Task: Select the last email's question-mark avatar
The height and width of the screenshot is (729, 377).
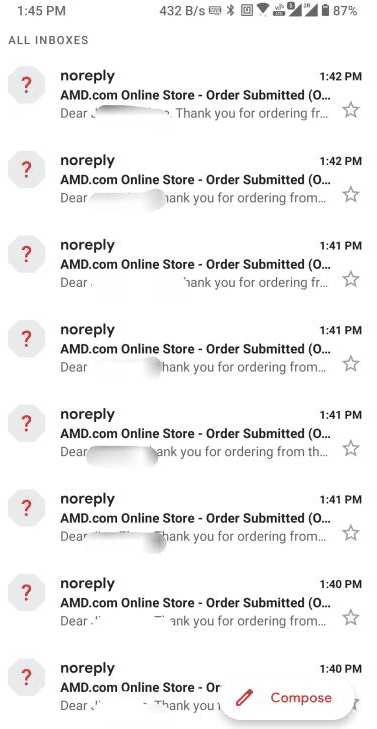Action: (x=26, y=677)
